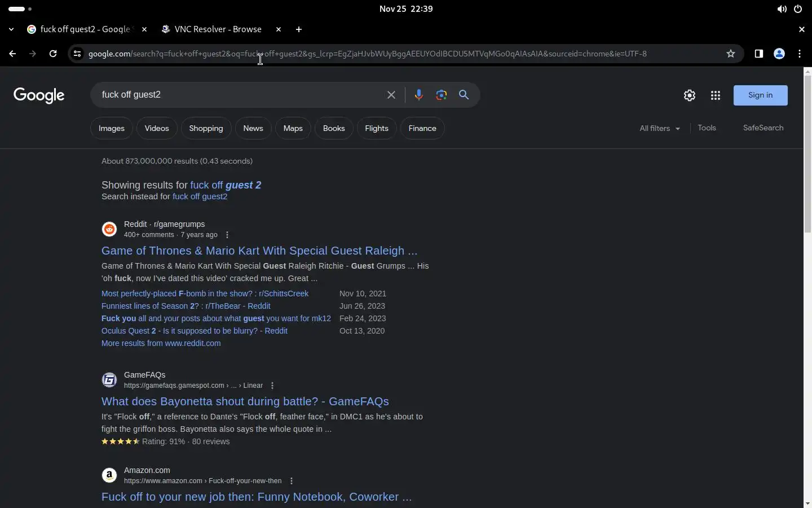Open more options for Amazon result

point(292,481)
